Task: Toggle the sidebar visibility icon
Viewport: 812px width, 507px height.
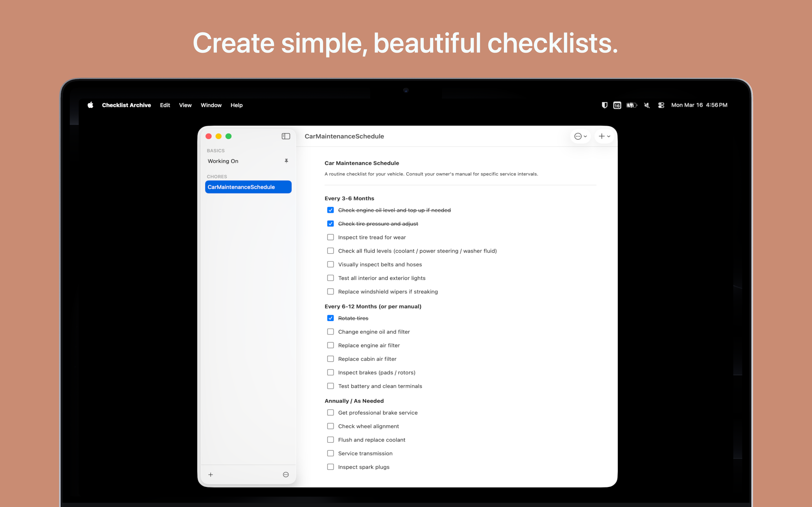Action: click(x=286, y=136)
